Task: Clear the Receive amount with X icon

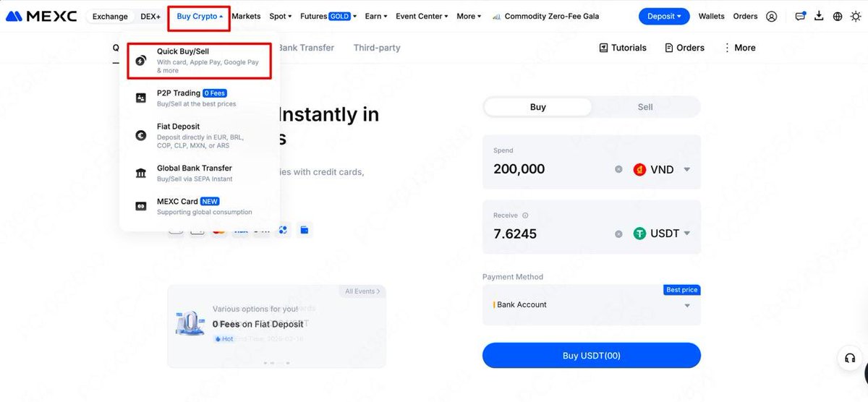Action: (618, 234)
